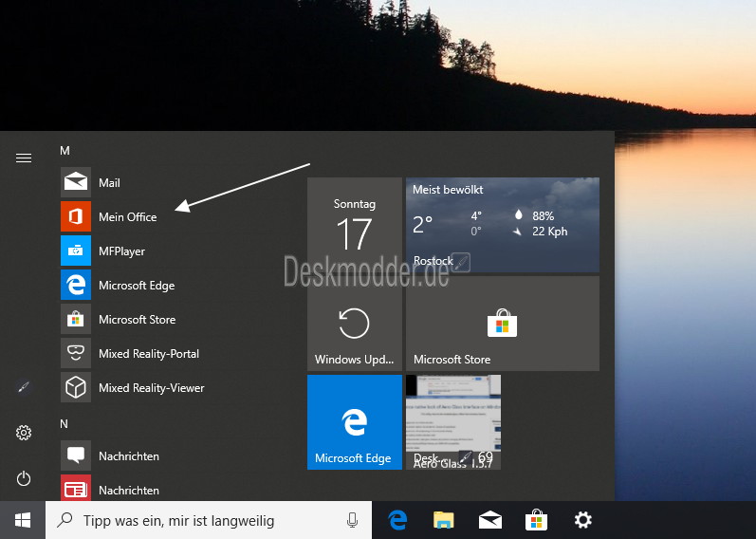Select the 'Mein Office' label
This screenshot has width=756, height=539.
[x=128, y=217]
